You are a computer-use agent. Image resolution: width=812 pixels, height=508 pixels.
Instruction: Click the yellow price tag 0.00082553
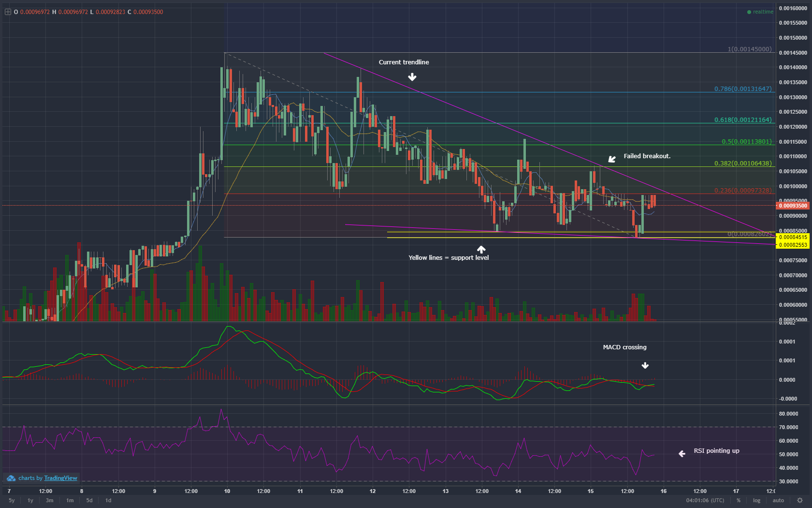click(x=793, y=245)
